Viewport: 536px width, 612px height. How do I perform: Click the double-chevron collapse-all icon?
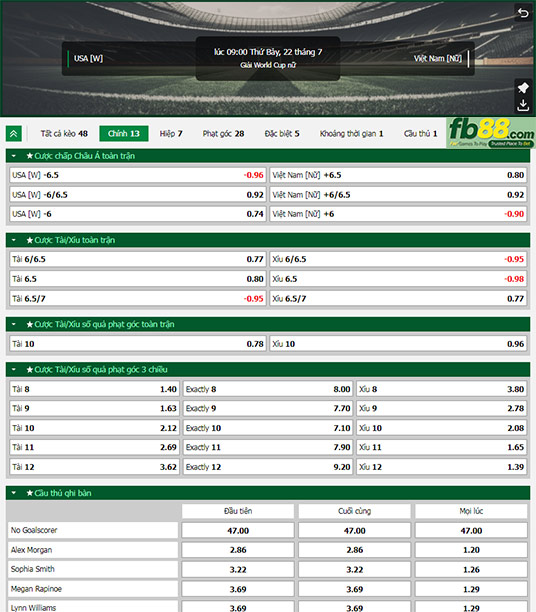coord(14,134)
